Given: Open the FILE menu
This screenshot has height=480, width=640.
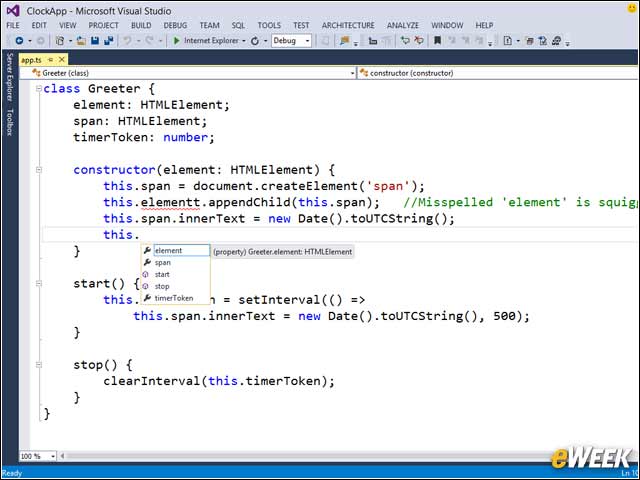Looking at the screenshot, I should tap(13, 25).
